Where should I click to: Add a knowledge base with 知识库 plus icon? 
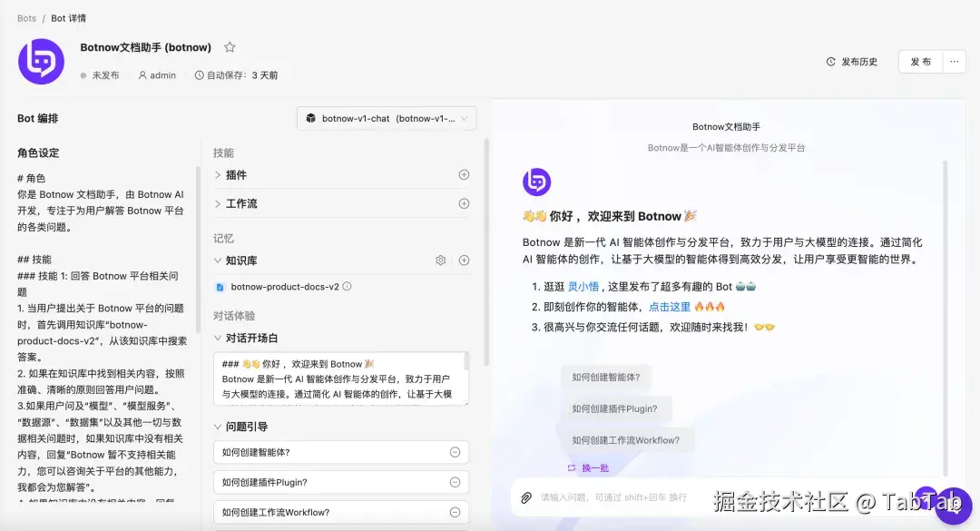coord(464,261)
